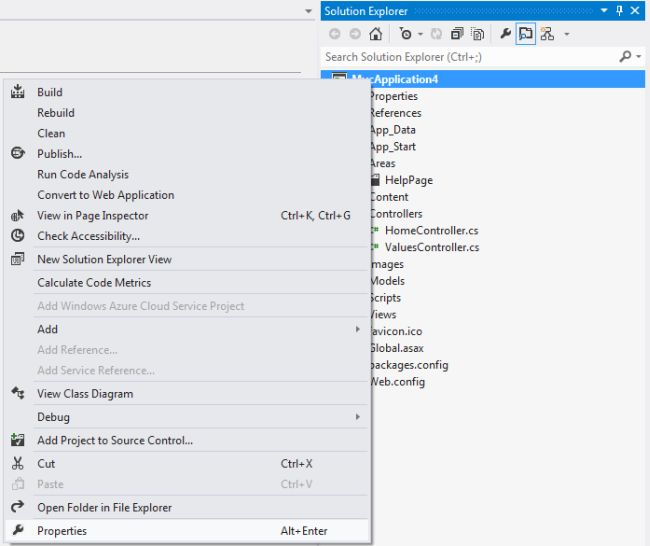
Task: Choose Convert to Web Application
Action: [x=187, y=195]
